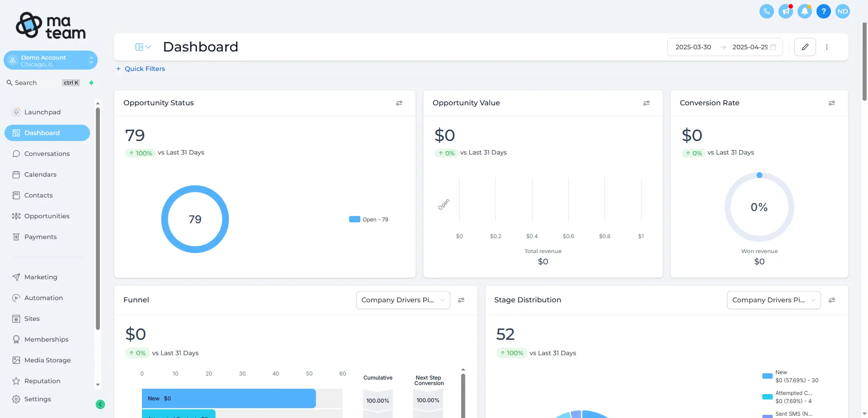Click the blue help question mark icon

(x=823, y=11)
